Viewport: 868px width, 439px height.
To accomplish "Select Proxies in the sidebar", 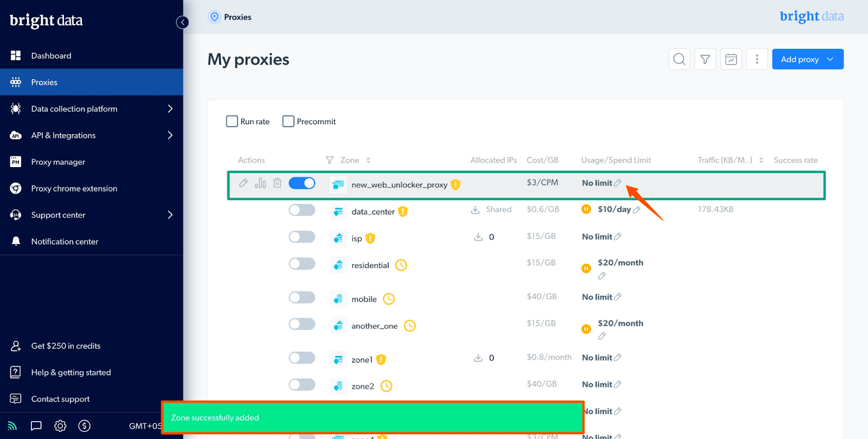I will pyautogui.click(x=91, y=82).
